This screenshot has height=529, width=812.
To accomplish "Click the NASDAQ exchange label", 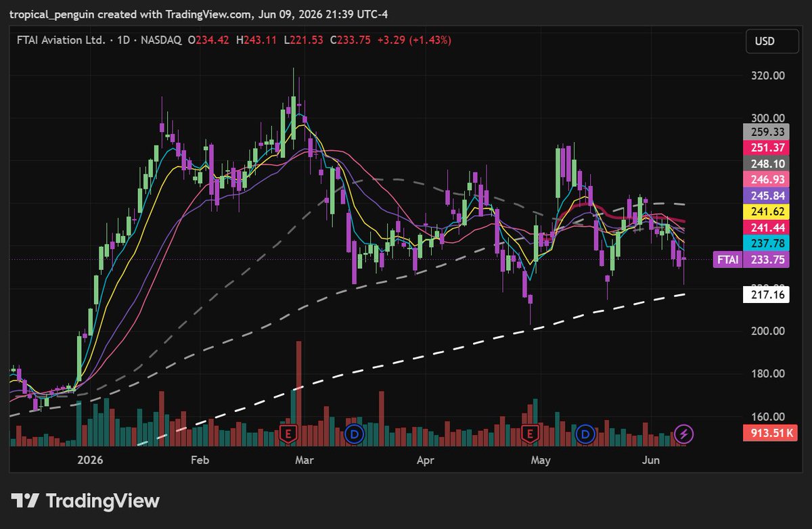I will point(161,41).
